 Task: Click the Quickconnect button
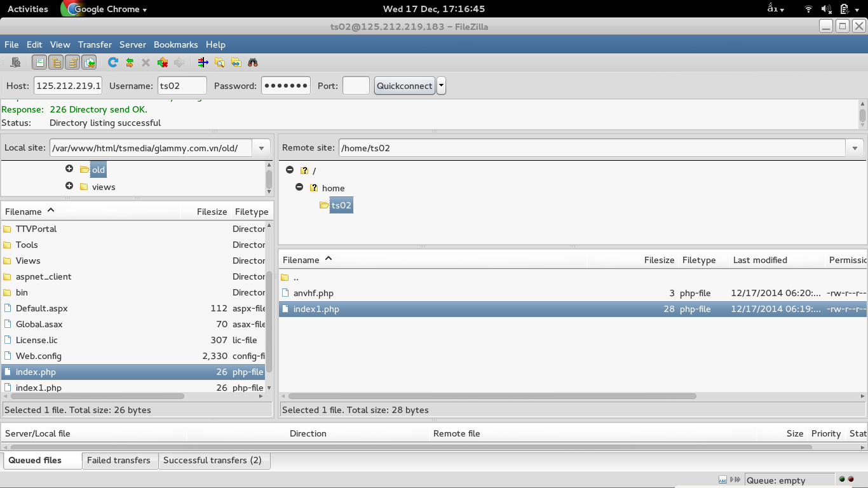405,86
